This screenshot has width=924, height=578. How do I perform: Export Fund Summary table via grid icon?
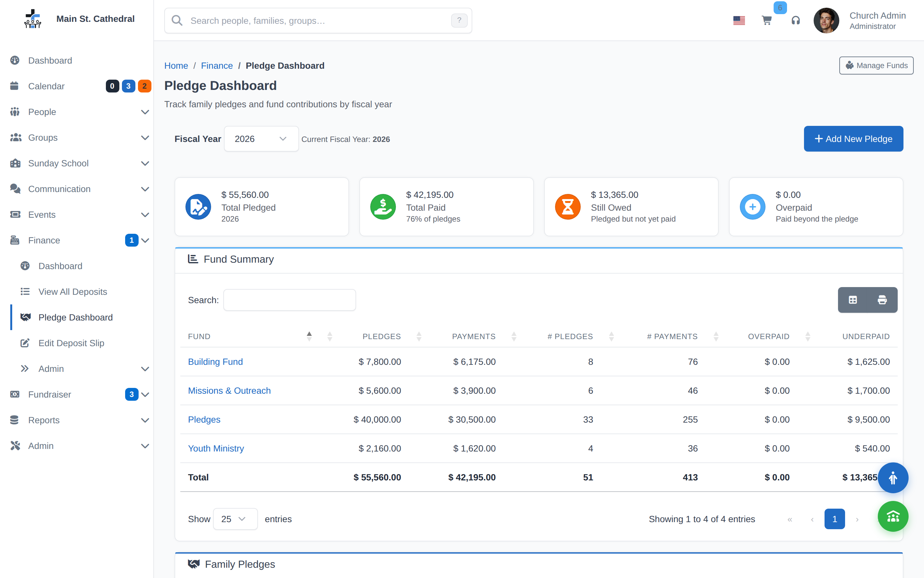click(x=852, y=300)
